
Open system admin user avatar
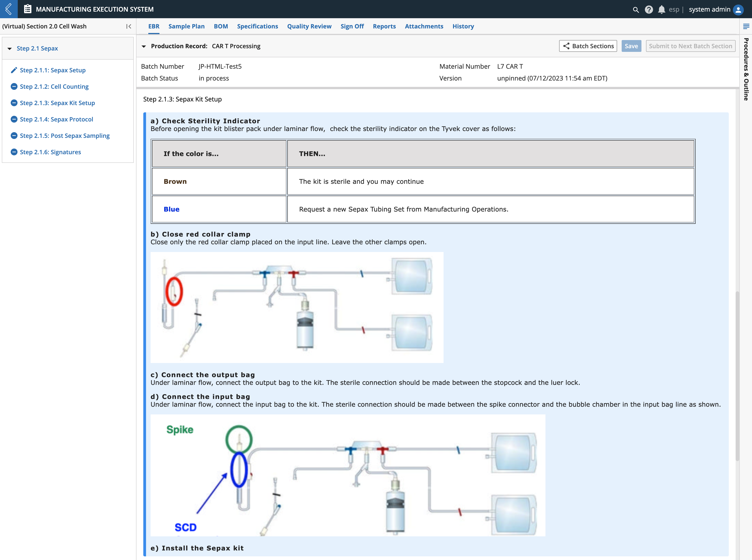coord(738,10)
